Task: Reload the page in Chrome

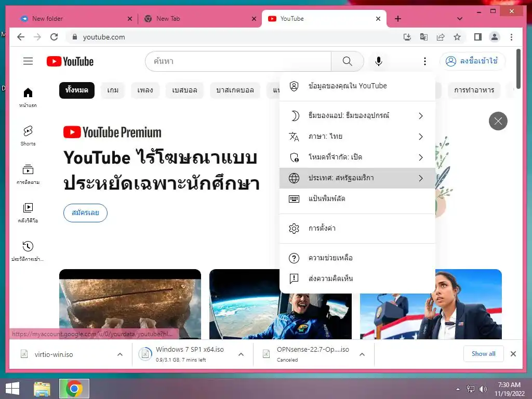Action: point(54,37)
